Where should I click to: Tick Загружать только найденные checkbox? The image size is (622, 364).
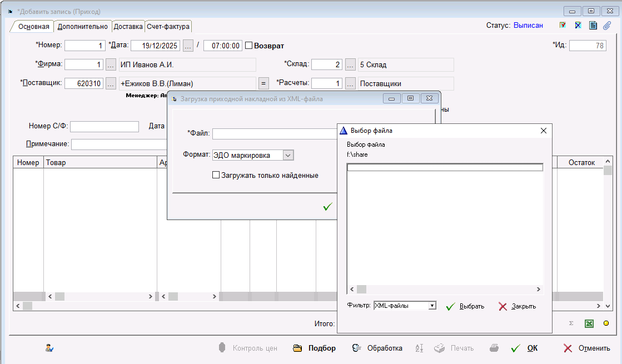click(216, 176)
